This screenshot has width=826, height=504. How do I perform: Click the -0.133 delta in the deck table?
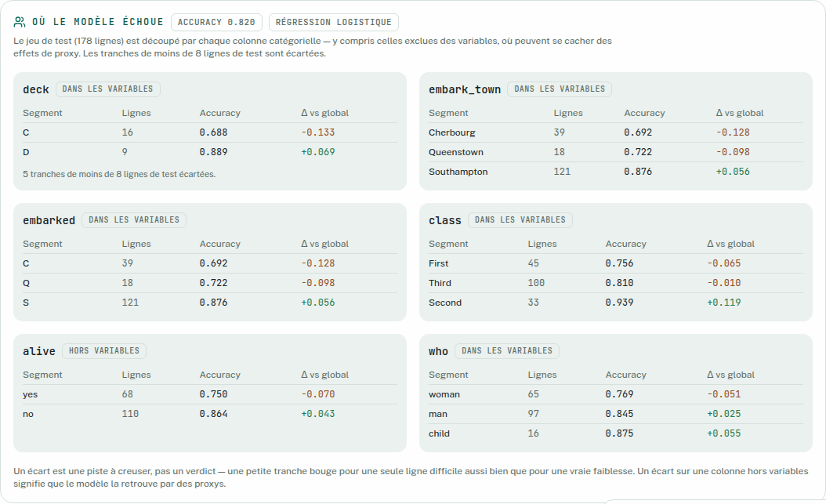(x=317, y=132)
